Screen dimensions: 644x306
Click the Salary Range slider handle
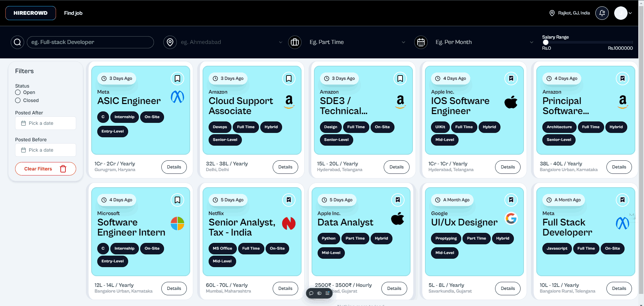pyautogui.click(x=546, y=42)
